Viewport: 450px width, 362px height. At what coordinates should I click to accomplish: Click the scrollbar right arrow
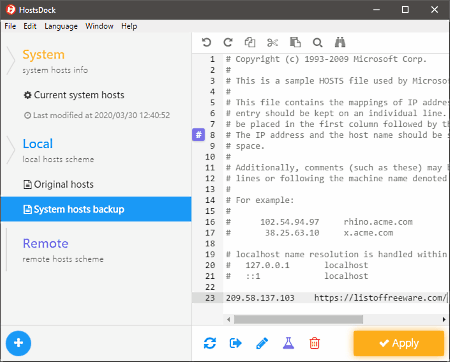pos(444,319)
